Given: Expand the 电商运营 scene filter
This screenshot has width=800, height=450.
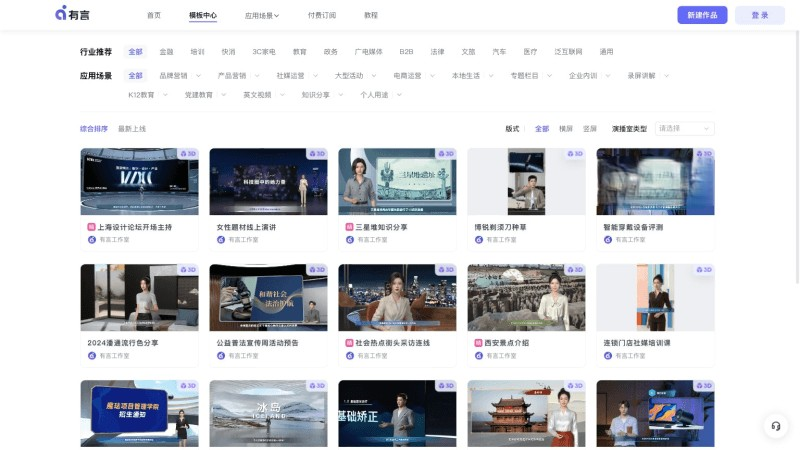Looking at the screenshot, I should coord(413,76).
